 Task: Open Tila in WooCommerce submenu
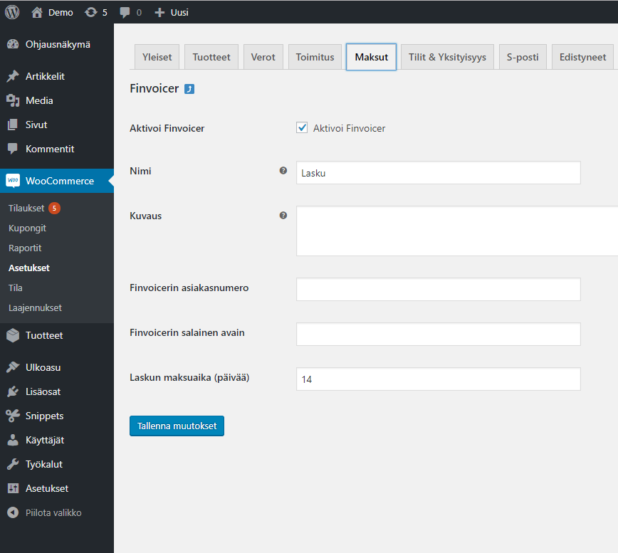click(x=15, y=288)
